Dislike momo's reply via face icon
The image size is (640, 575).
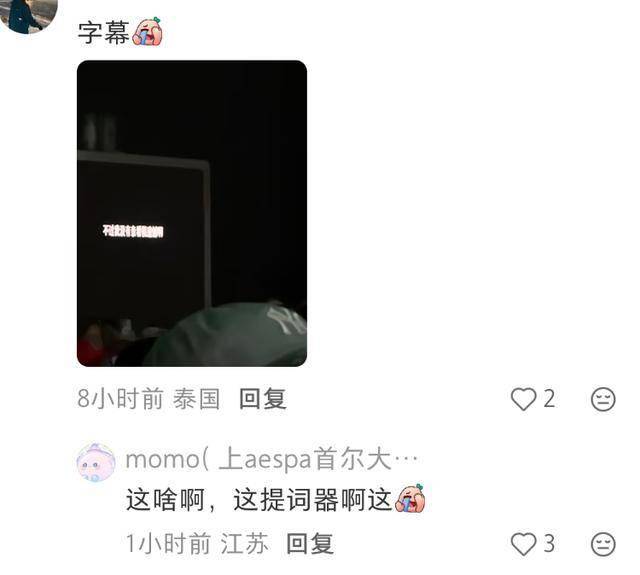(x=603, y=544)
